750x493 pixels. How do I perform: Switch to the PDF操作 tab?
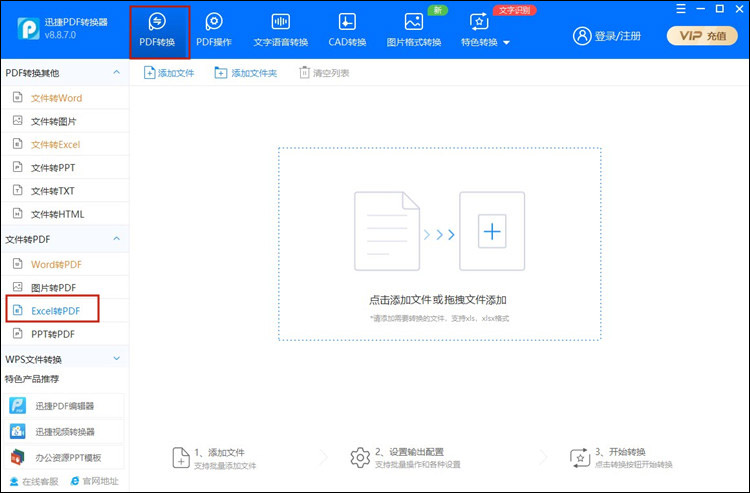[x=214, y=32]
